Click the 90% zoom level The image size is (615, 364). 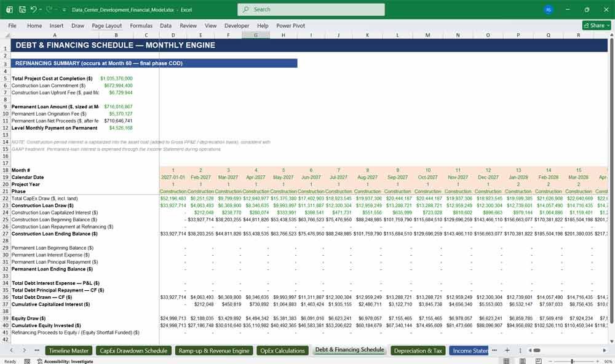point(608,362)
